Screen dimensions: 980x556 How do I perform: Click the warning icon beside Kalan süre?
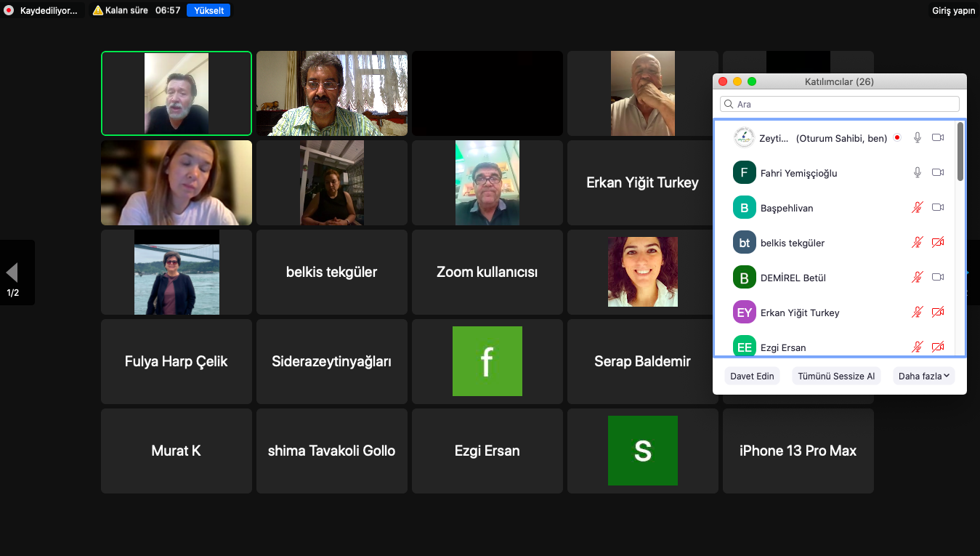(98, 10)
